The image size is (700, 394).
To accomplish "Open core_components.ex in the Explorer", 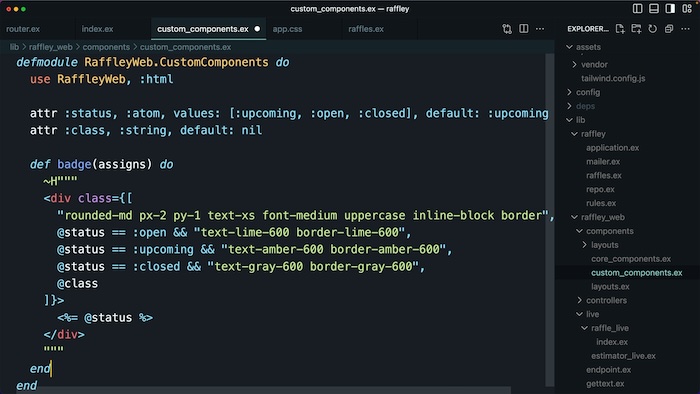I will click(x=631, y=259).
